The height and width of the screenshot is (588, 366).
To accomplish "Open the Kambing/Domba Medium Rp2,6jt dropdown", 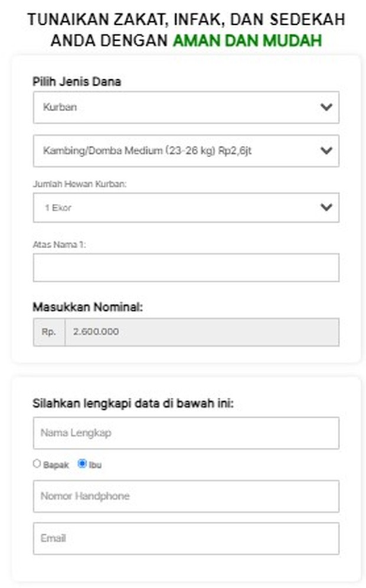I will pos(186,151).
